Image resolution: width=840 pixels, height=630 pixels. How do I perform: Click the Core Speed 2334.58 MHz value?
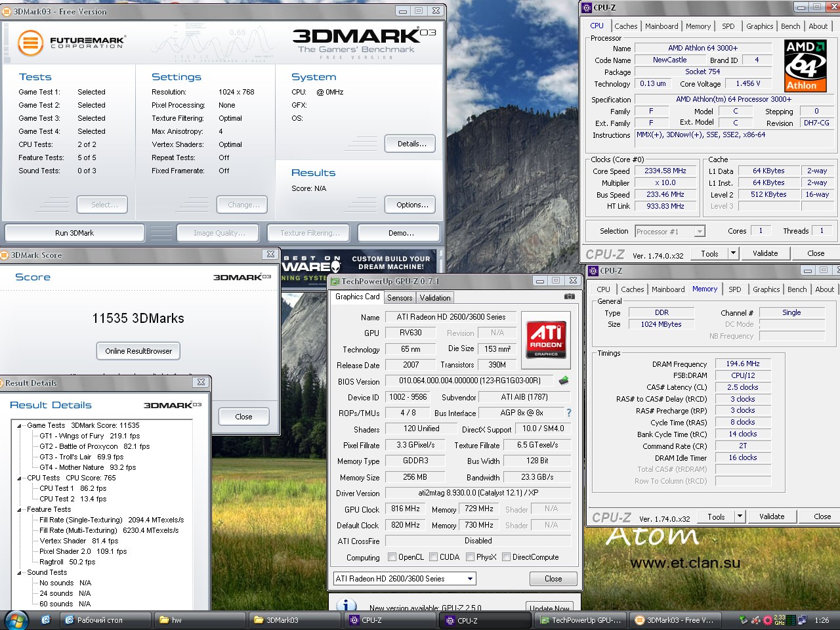(665, 171)
